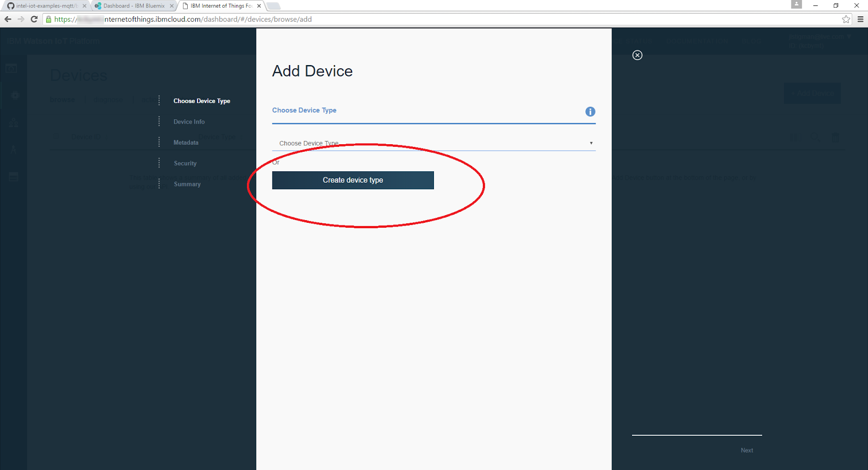The image size is (868, 470).
Task: Click the dropdown arrow of device type
Action: tap(591, 143)
